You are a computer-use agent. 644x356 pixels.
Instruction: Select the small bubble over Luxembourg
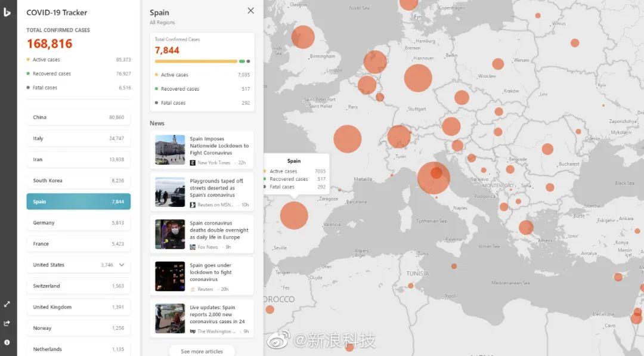click(x=380, y=97)
